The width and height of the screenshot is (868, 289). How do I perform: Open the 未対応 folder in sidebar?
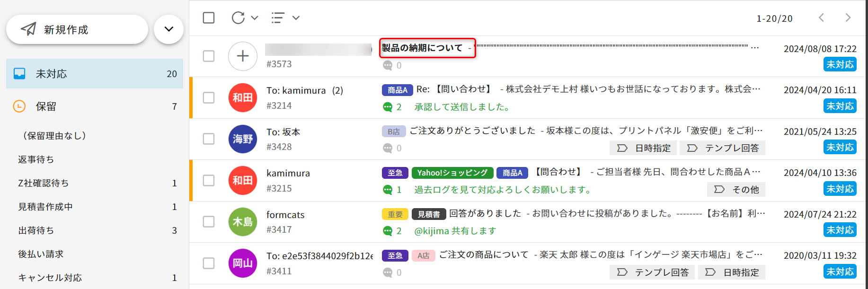(x=95, y=74)
